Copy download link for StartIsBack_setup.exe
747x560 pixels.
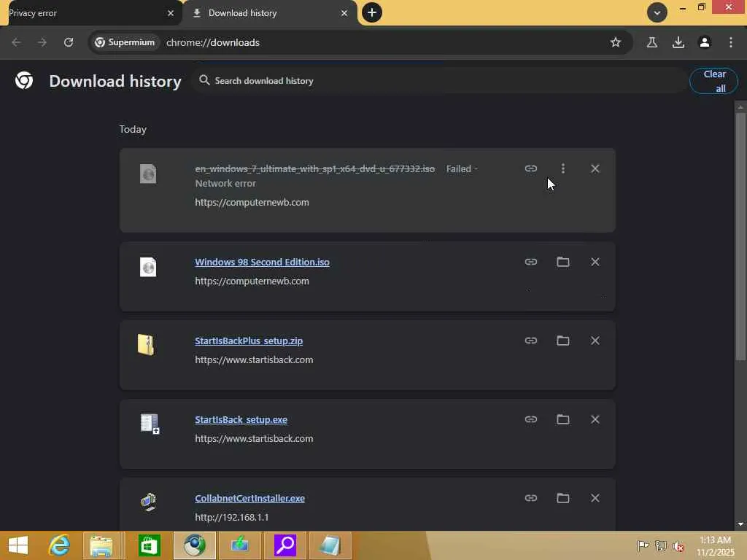(x=531, y=419)
